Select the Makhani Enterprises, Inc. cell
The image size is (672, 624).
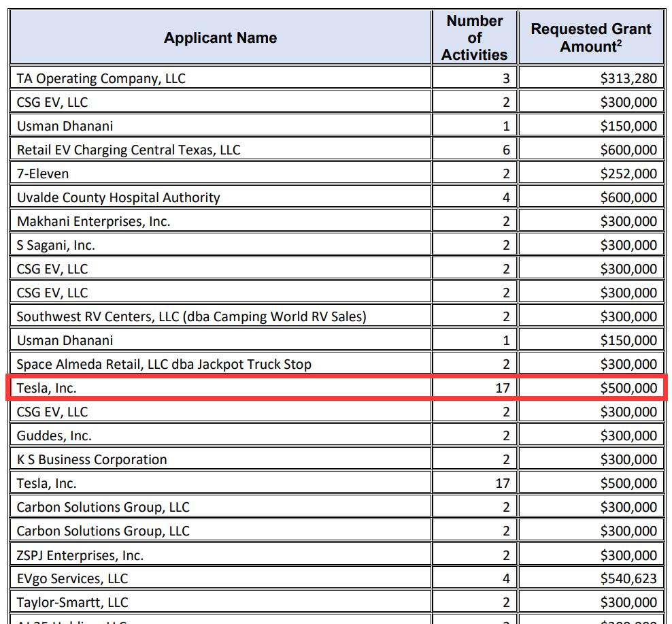point(220,221)
